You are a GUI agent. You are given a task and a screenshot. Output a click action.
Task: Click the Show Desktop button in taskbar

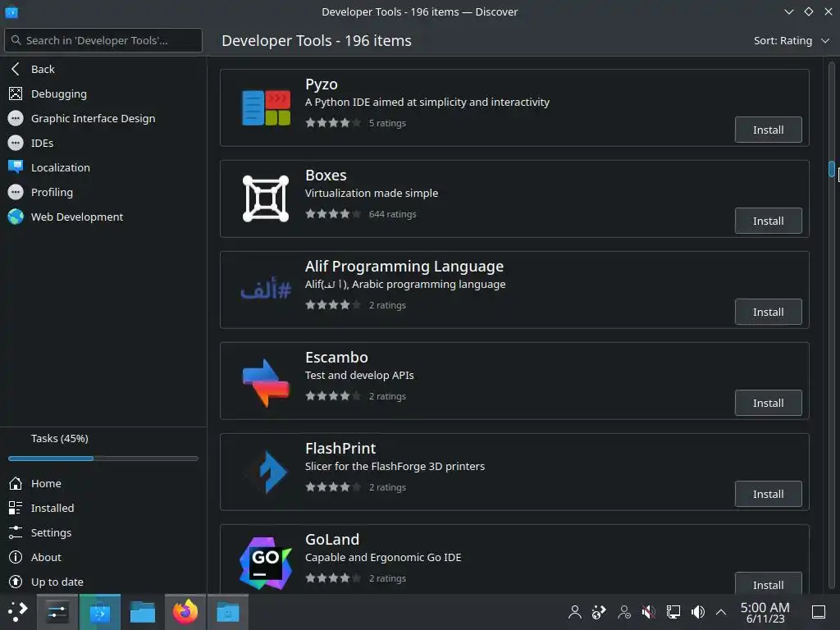click(818, 612)
